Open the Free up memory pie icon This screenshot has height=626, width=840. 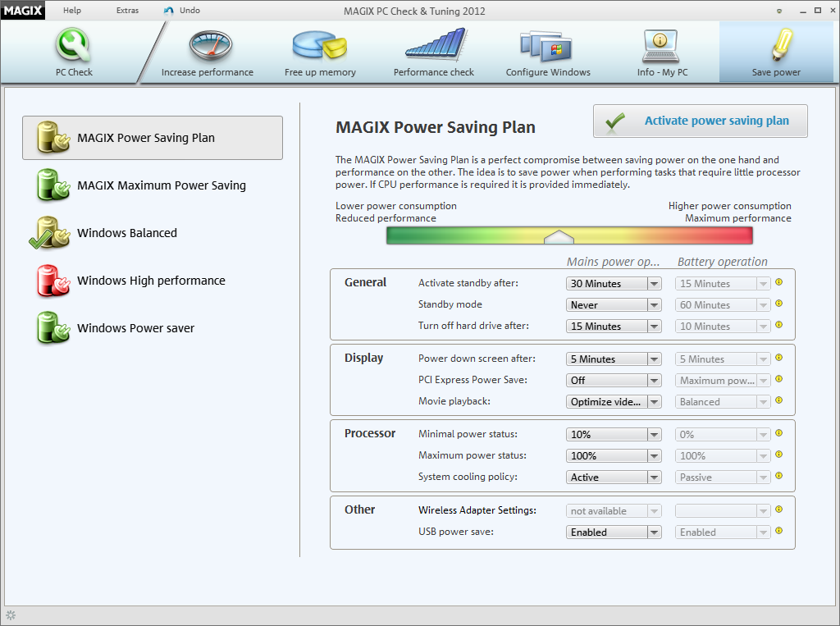[x=320, y=45]
